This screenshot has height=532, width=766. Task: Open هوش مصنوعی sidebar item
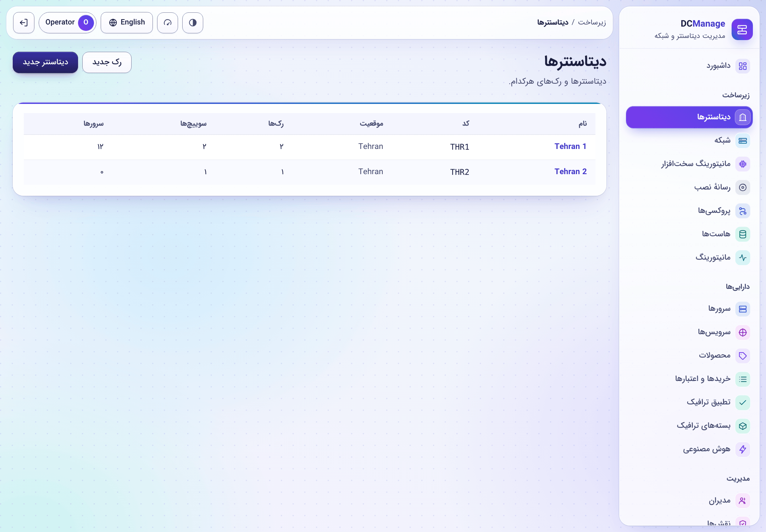[x=689, y=449]
